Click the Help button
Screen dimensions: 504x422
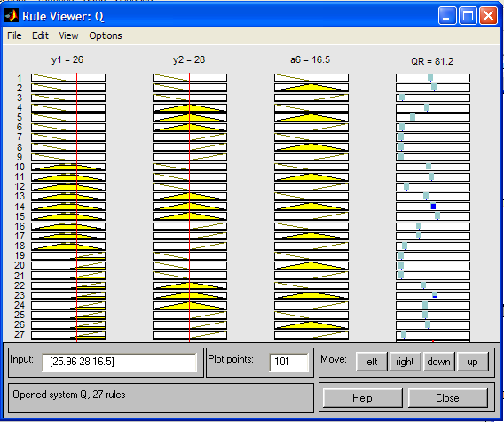click(x=362, y=398)
